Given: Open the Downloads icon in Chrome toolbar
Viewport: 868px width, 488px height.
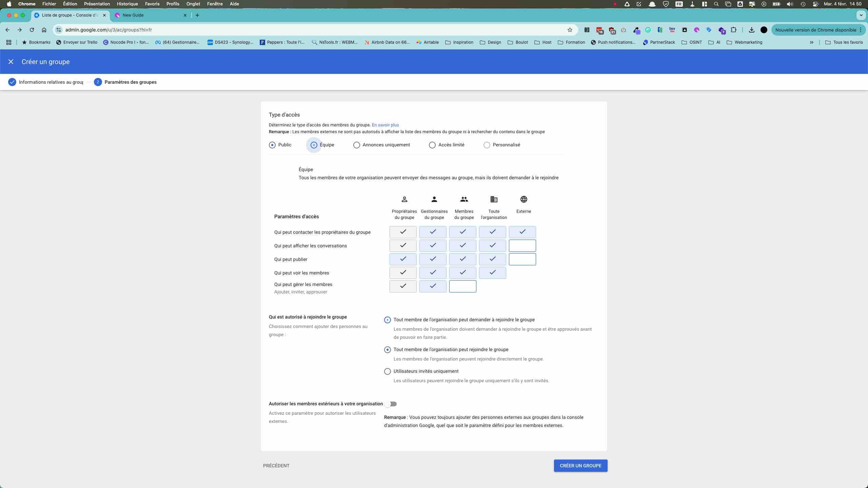Looking at the screenshot, I should coord(752,30).
